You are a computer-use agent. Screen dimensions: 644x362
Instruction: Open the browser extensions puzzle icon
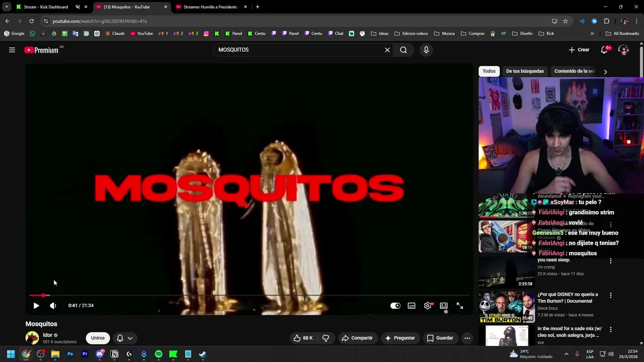[606, 21]
